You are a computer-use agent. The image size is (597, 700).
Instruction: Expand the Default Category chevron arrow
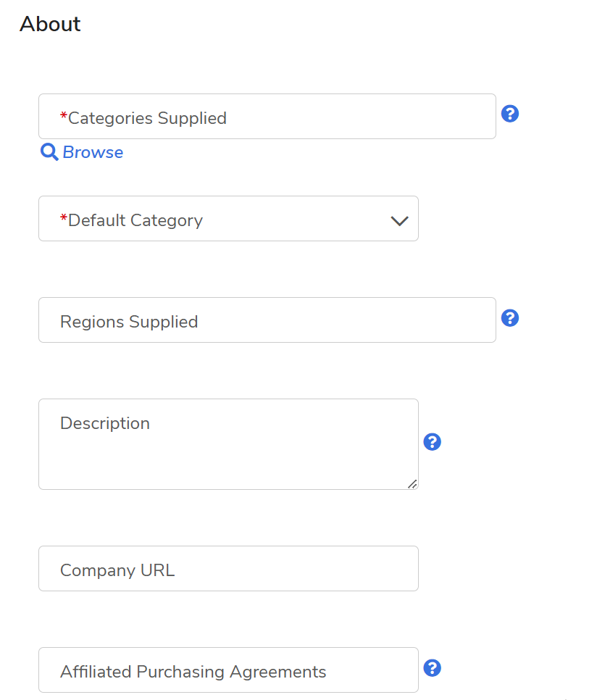pos(400,220)
